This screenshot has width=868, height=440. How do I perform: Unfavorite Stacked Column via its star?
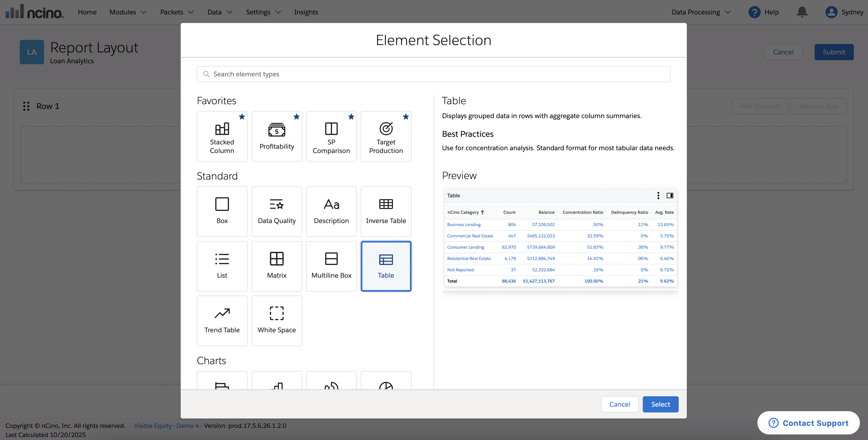tap(242, 117)
